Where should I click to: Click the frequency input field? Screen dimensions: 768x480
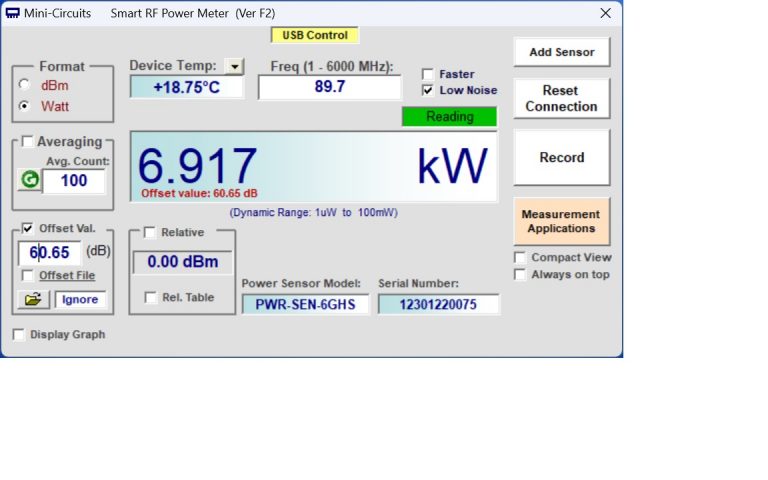pyautogui.click(x=329, y=87)
